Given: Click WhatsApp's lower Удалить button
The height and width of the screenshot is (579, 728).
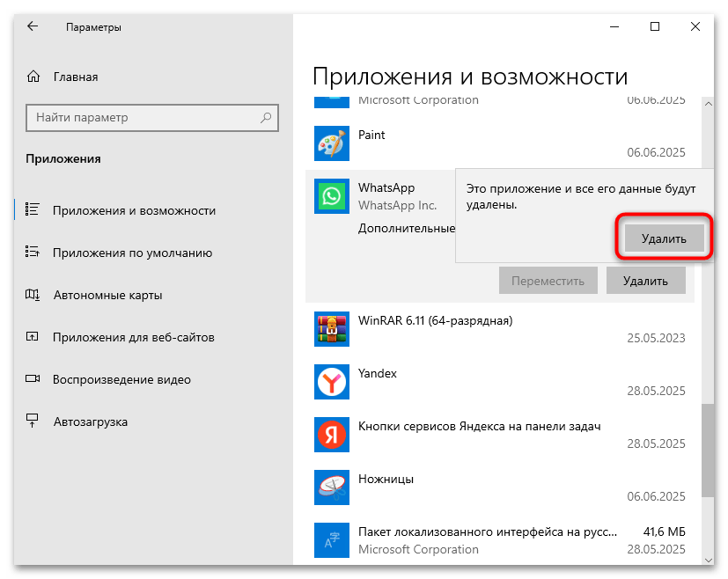Looking at the screenshot, I should (646, 280).
